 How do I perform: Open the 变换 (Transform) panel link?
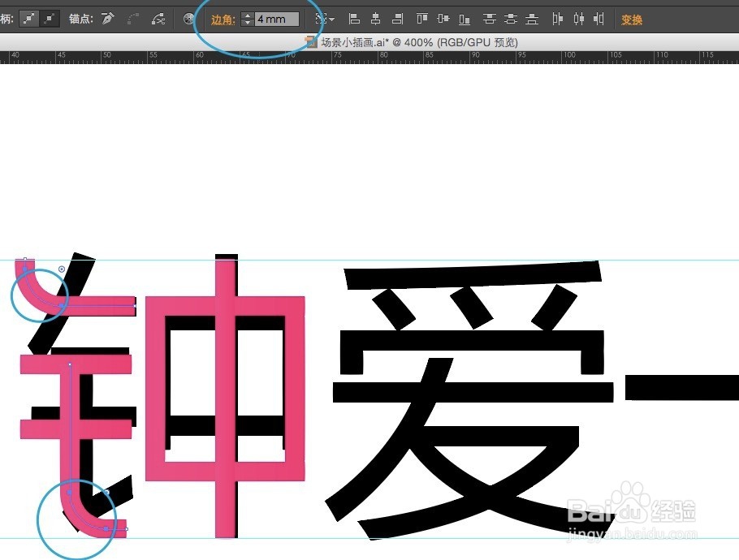tap(632, 19)
